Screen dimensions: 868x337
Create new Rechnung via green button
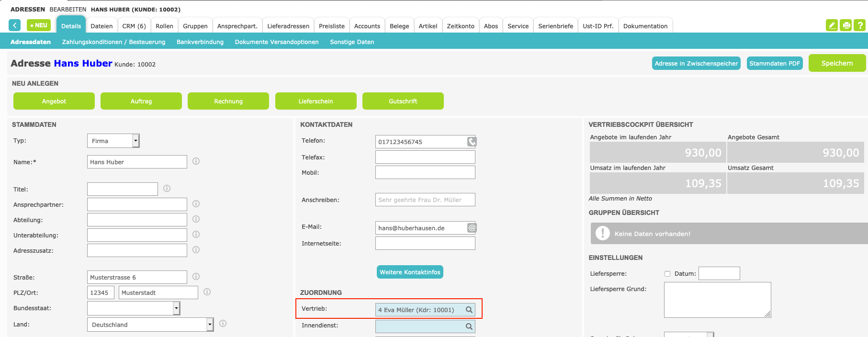tap(228, 101)
